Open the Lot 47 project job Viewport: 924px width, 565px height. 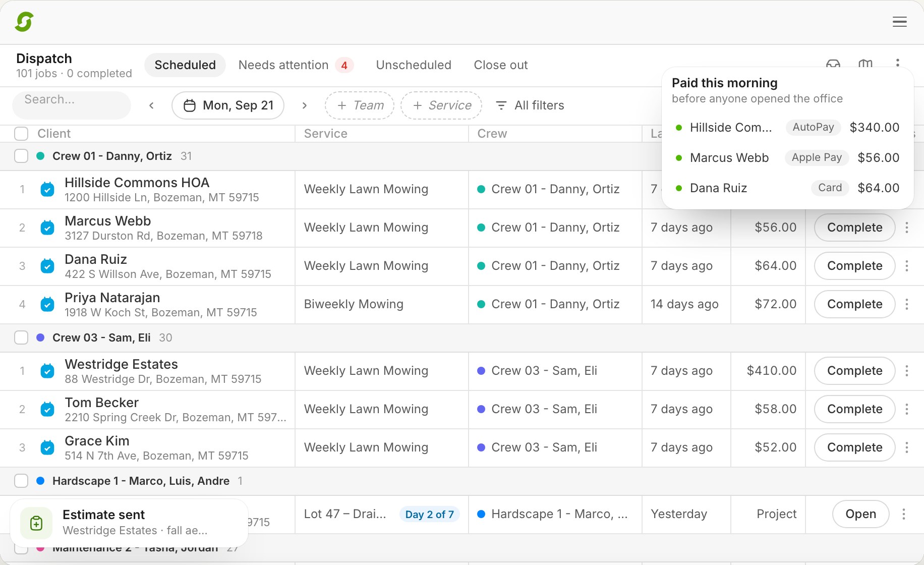(861, 514)
